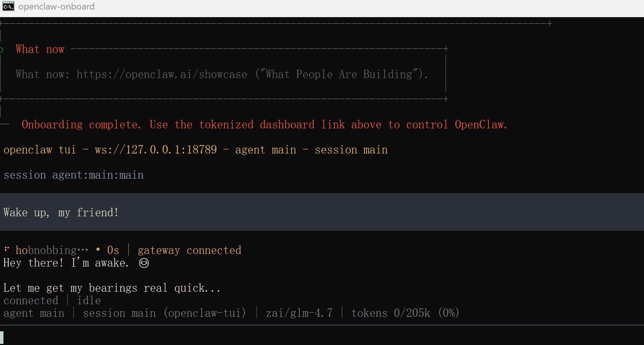
Task: Click the orange dot before the 0s timer
Action: tap(98, 249)
